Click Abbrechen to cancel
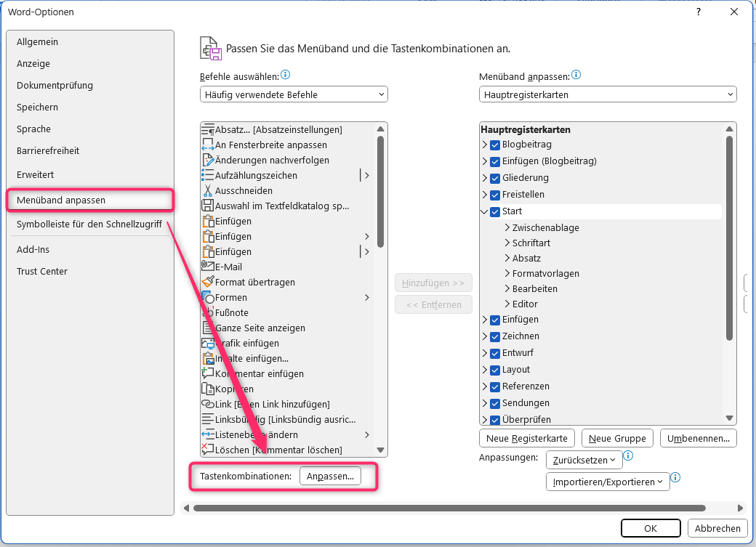This screenshot has width=756, height=547. click(x=717, y=528)
